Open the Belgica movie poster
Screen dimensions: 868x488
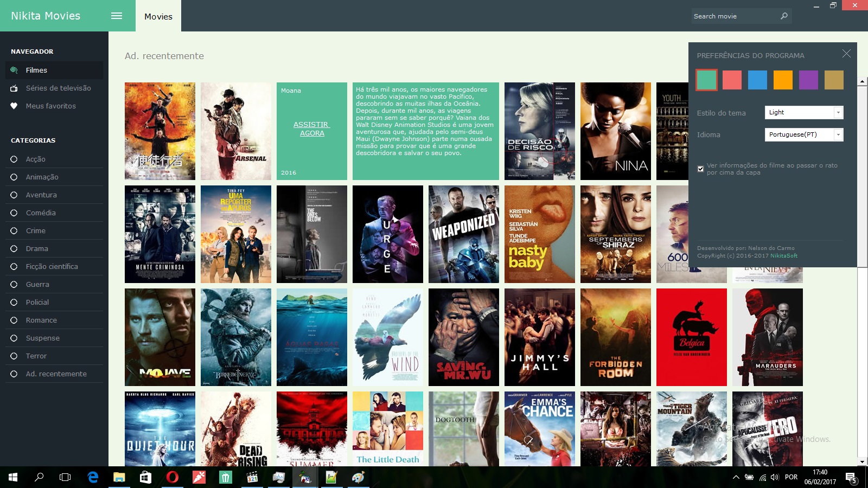point(692,337)
